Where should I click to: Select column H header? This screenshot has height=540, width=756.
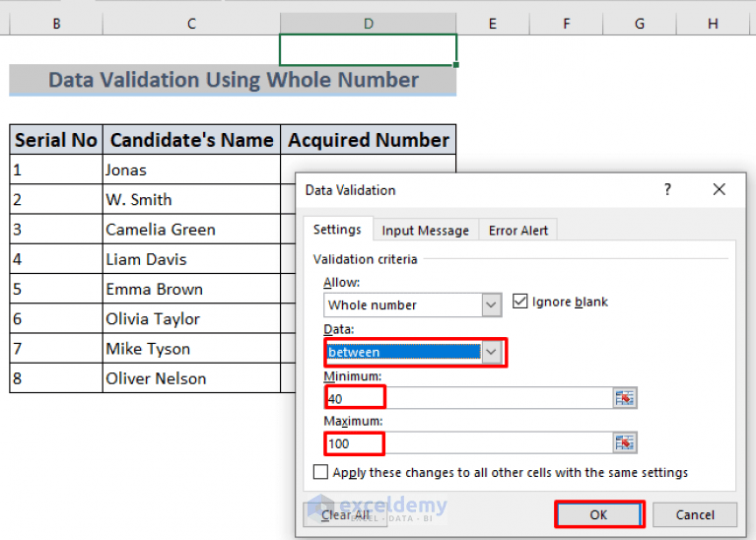pyautogui.click(x=714, y=24)
